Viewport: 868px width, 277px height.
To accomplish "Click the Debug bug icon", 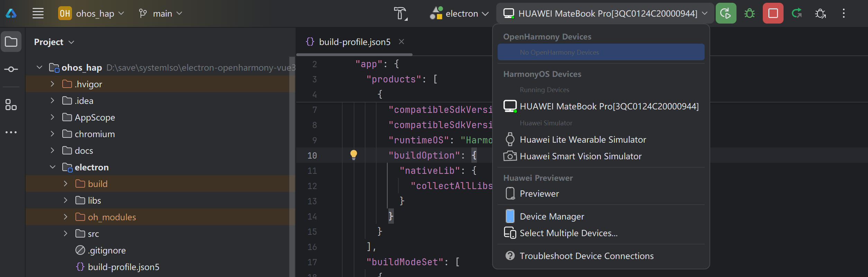I will click(750, 14).
